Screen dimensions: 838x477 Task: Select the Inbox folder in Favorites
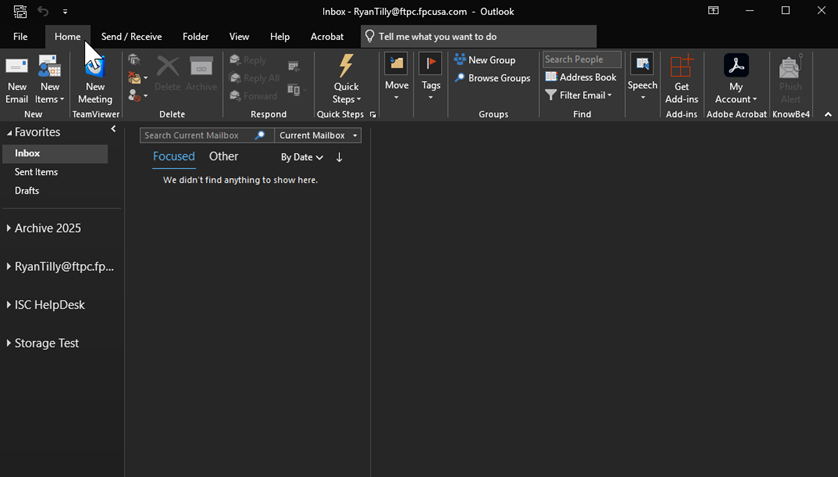[x=56, y=153]
